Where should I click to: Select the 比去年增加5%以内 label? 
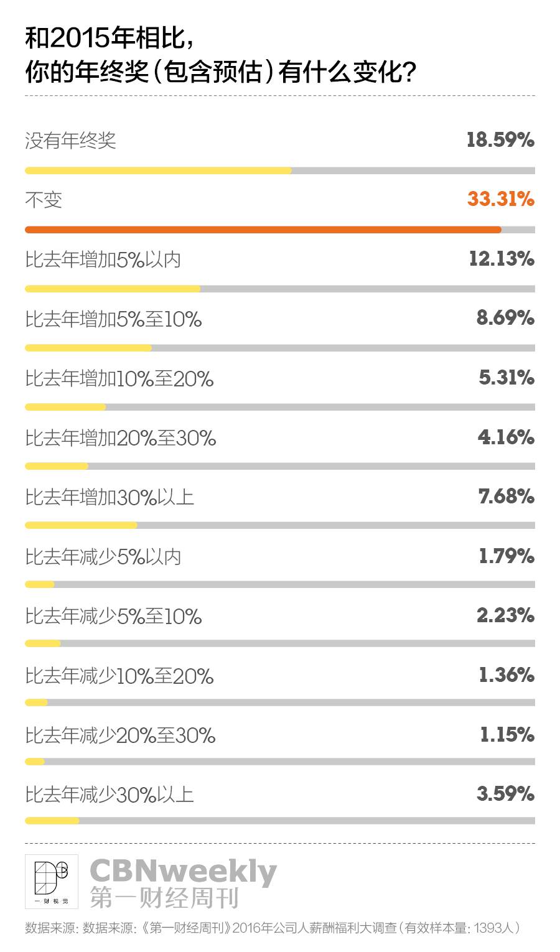pos(103,259)
